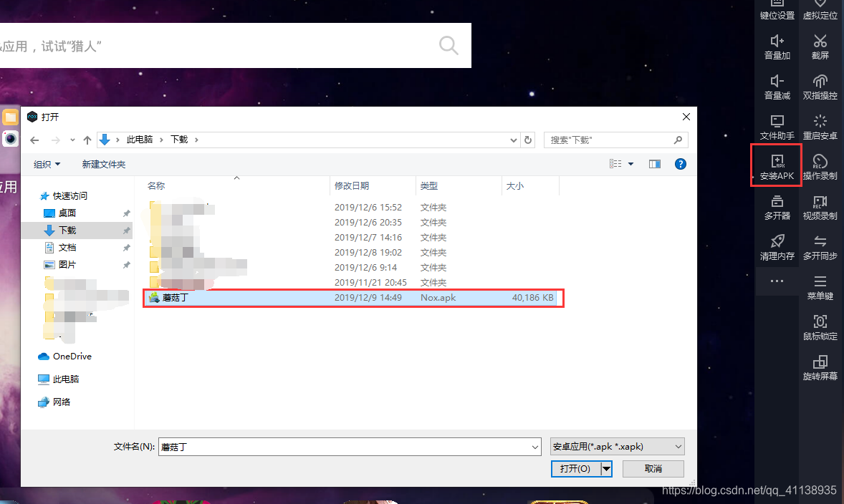The width and height of the screenshot is (844, 504).
Task: Increase volume with 音量加
Action: 777,47
